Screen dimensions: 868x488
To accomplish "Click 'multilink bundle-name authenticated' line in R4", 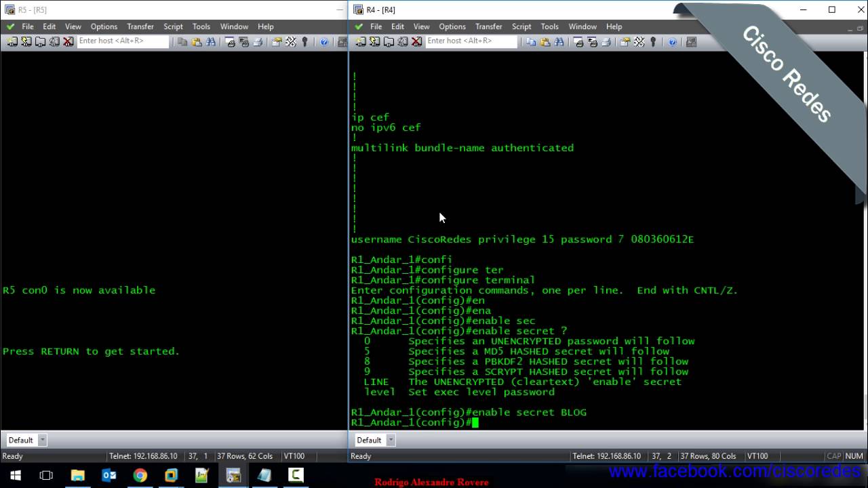I will pos(462,148).
